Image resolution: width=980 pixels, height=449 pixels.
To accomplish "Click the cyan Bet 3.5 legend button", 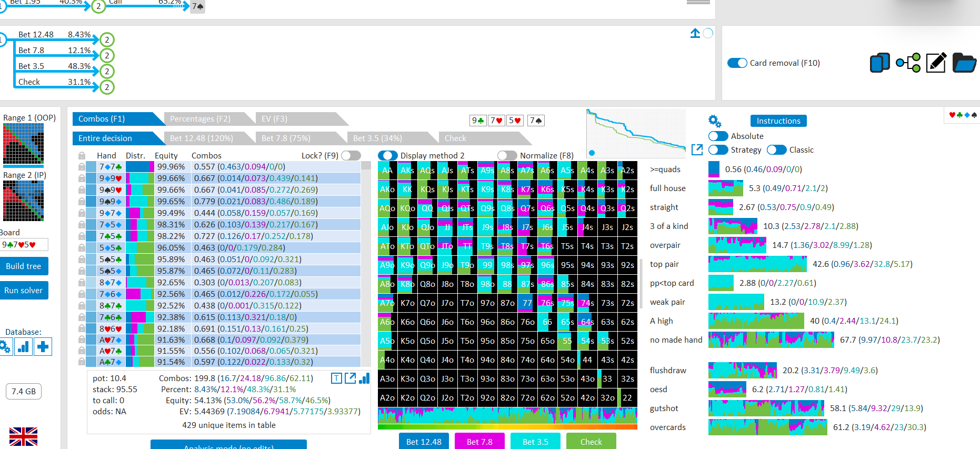I will point(535,441).
